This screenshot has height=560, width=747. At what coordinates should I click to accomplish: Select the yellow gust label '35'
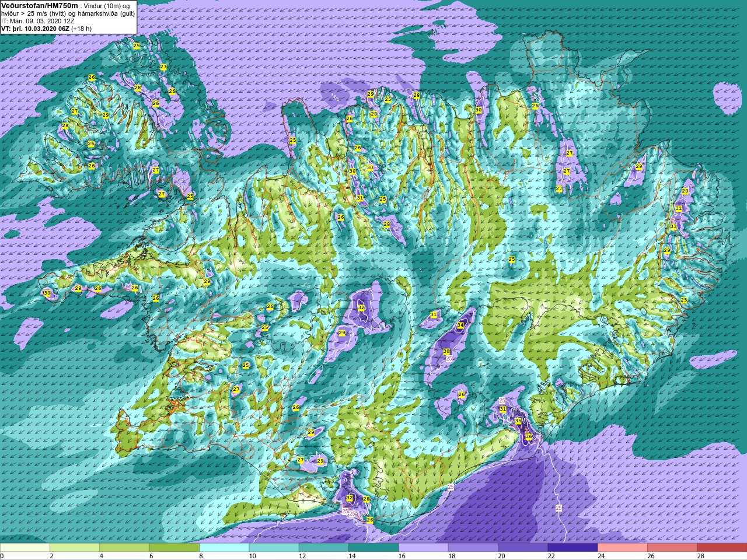tap(518, 421)
